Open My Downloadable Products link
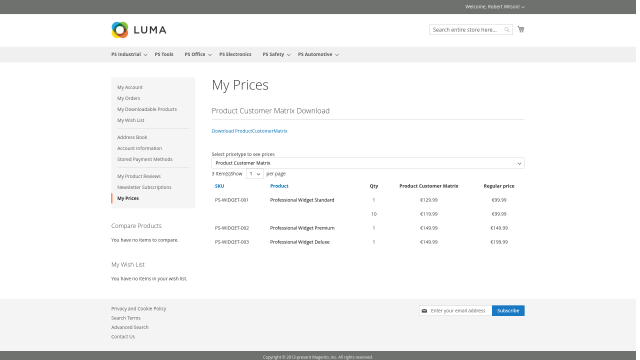The height and width of the screenshot is (360, 640). pos(147,109)
